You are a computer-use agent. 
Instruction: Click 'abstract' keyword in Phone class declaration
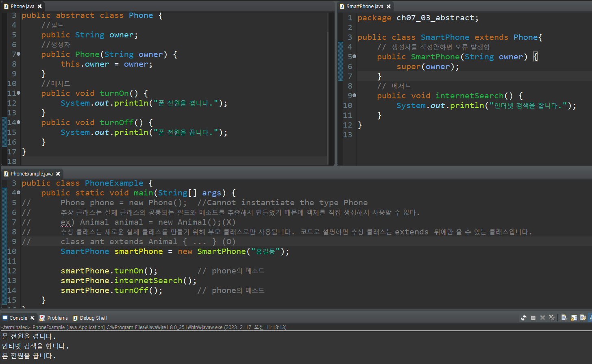(x=75, y=15)
